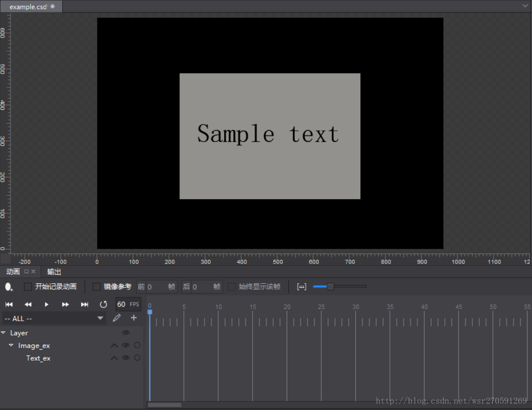
Task: Jump to first frame of animation
Action: coord(9,304)
